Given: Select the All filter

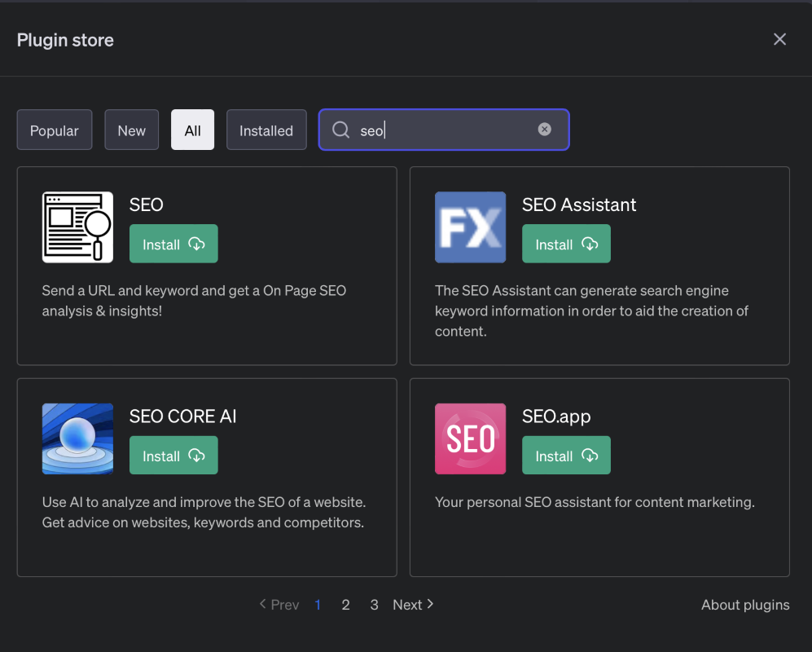Looking at the screenshot, I should point(193,130).
